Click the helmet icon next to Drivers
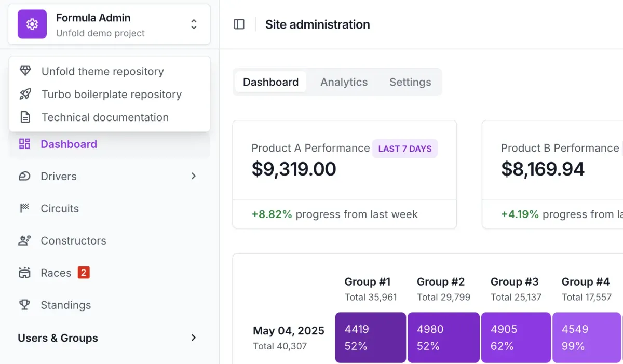 24,176
